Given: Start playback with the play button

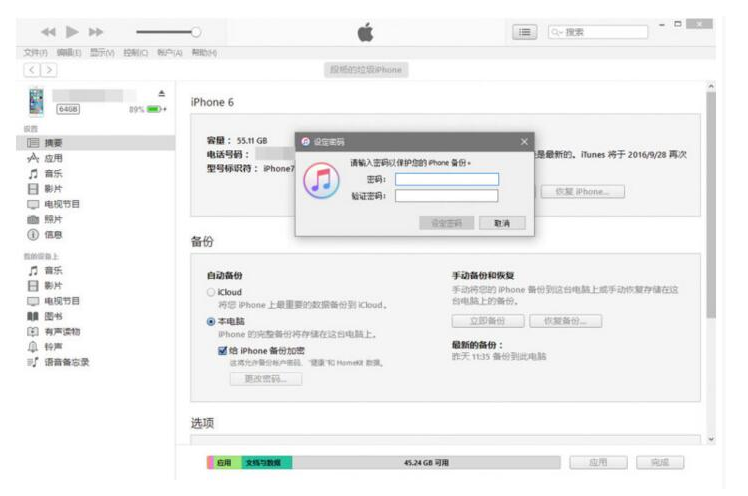Looking at the screenshot, I should (72, 32).
